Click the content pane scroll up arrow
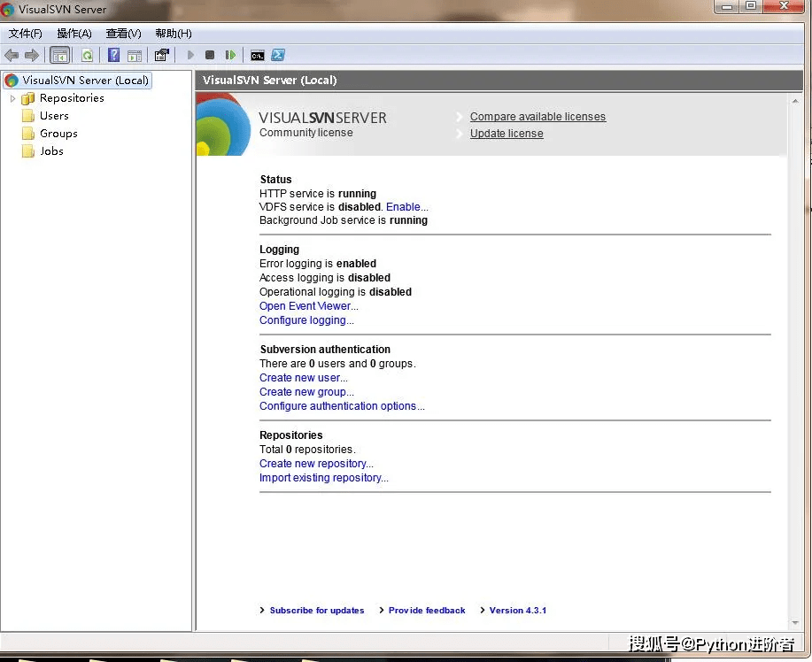Viewport: 812px width, 662px height. (x=795, y=101)
